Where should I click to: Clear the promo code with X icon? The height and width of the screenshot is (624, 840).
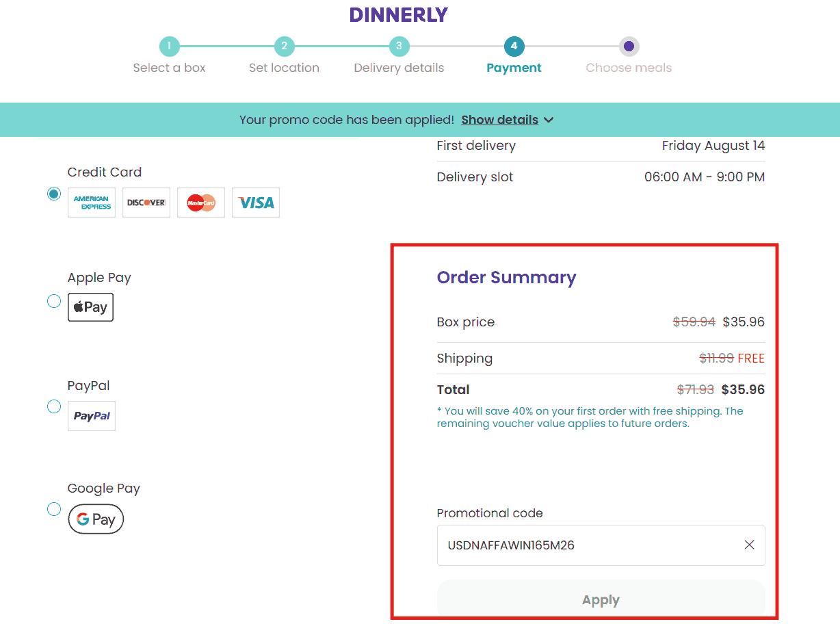749,545
